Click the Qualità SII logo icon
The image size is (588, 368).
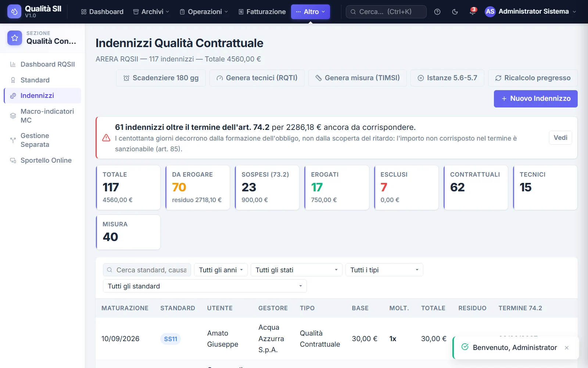[14, 11]
